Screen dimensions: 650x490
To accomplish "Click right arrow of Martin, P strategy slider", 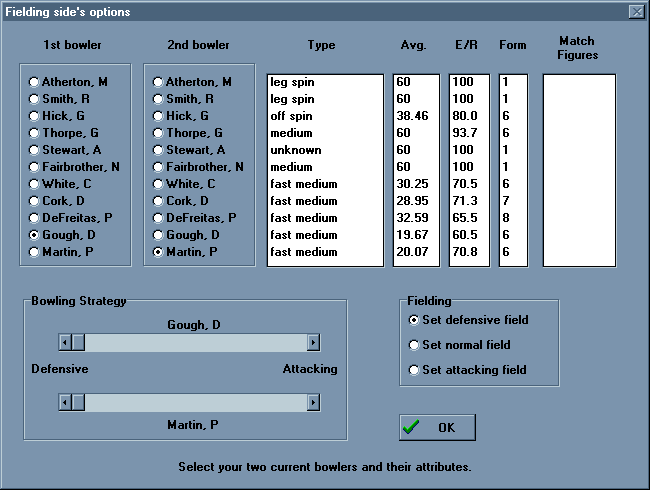I will (x=313, y=402).
